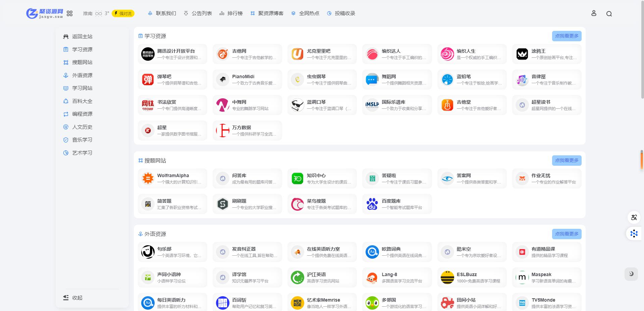Open the 书法欣赏 card
This screenshot has width=644, height=311.
point(172,105)
